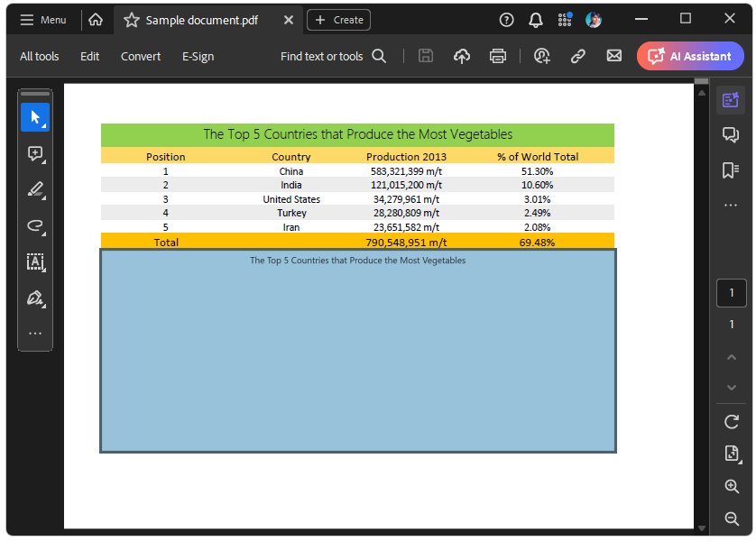
Task: Open the Comments panel
Action: tap(732, 134)
